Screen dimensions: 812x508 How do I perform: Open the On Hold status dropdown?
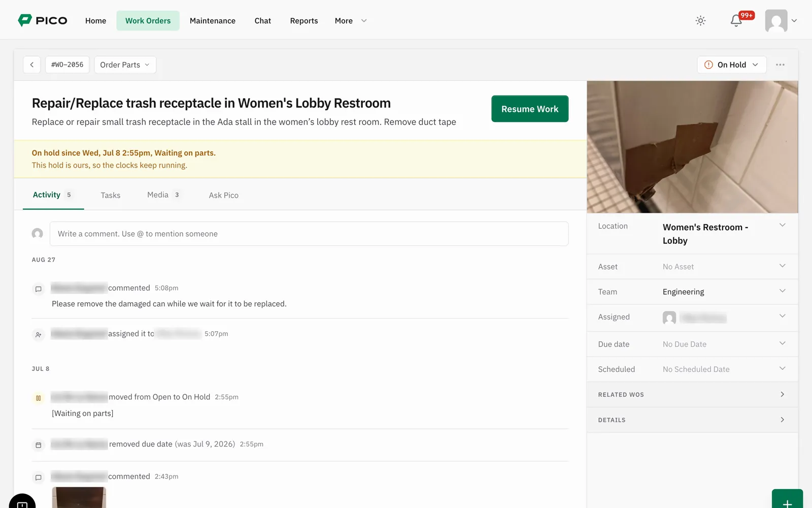[731, 65]
